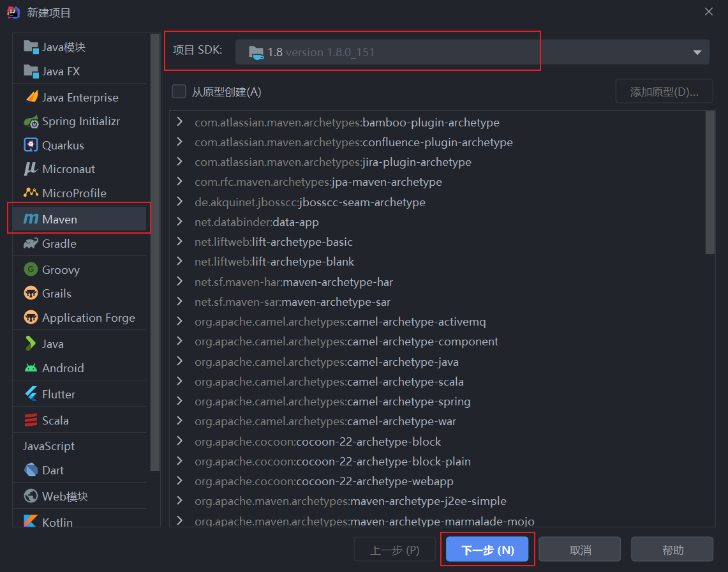The image size is (728, 572).
Task: Select the Spring Initializr leaf icon
Action: click(31, 121)
